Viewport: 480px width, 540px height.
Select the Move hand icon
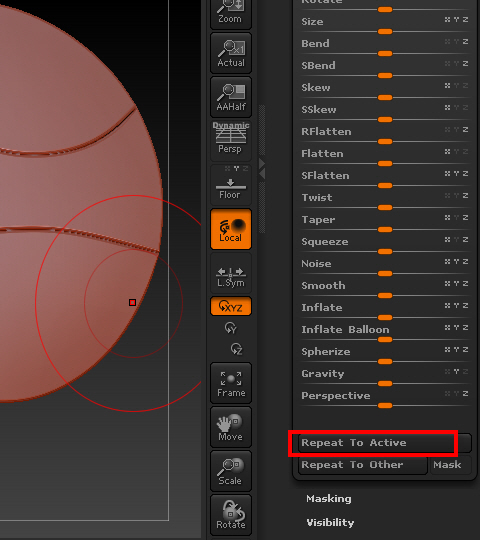[231, 427]
